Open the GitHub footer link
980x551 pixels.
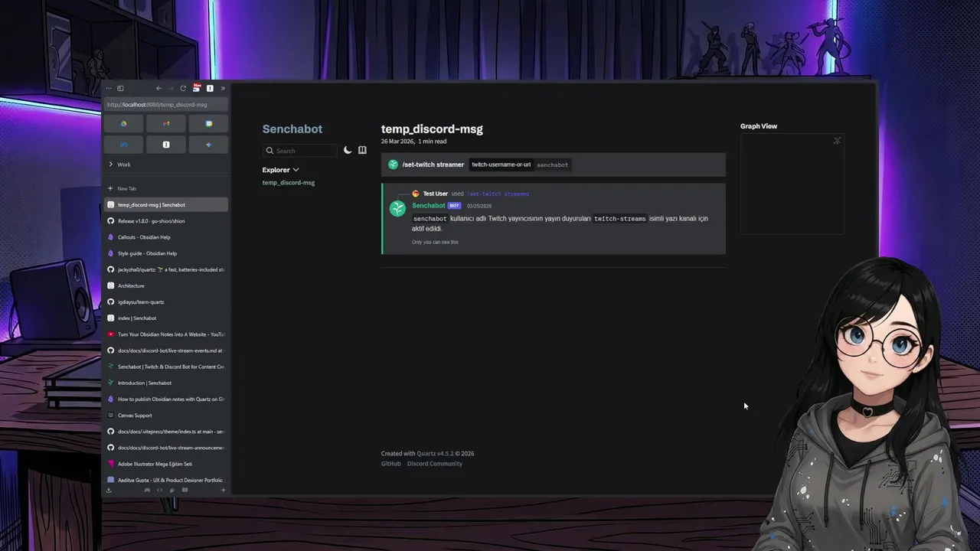[391, 464]
